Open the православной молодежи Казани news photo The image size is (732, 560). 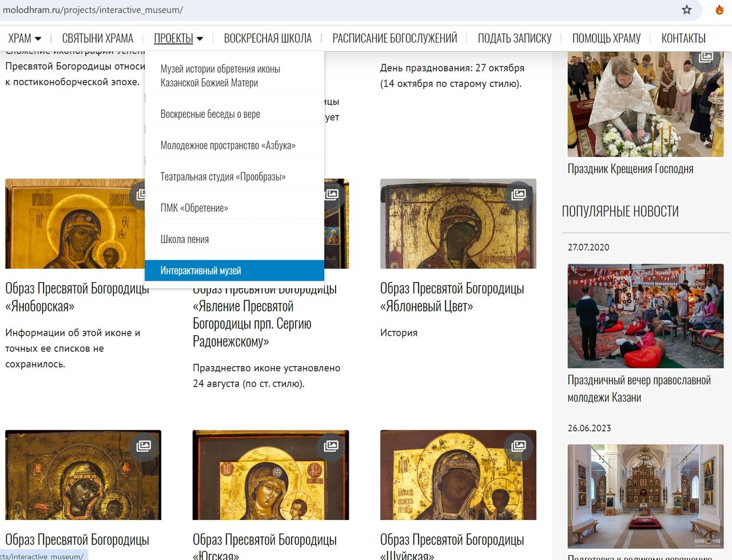[x=645, y=316]
